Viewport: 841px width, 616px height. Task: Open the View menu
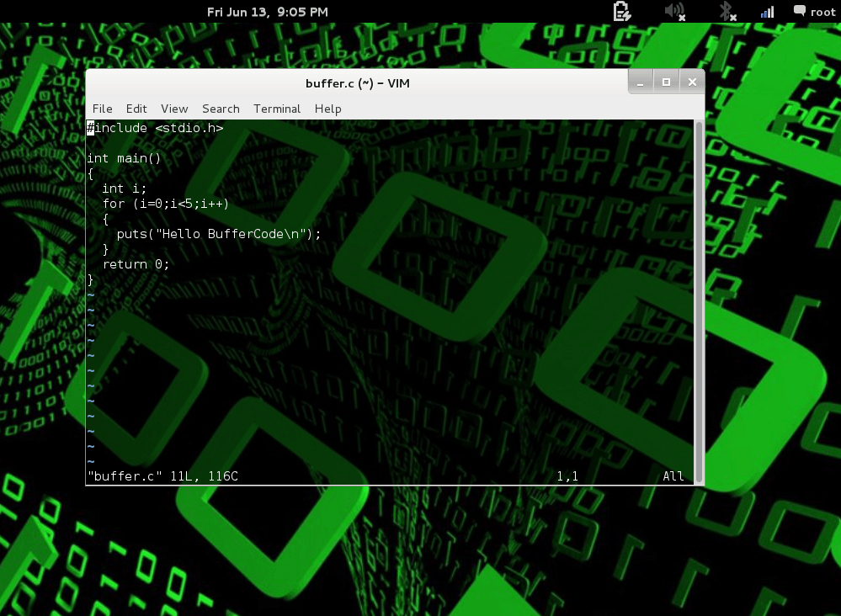(x=174, y=109)
